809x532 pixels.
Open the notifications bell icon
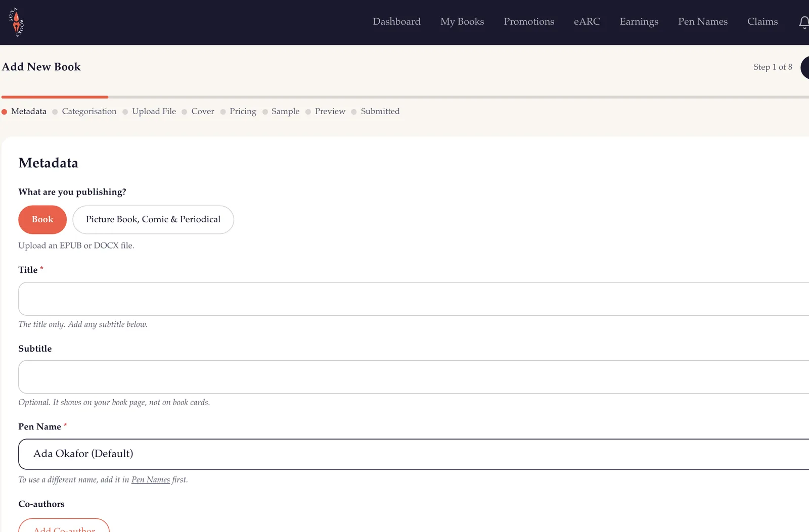pyautogui.click(x=804, y=22)
